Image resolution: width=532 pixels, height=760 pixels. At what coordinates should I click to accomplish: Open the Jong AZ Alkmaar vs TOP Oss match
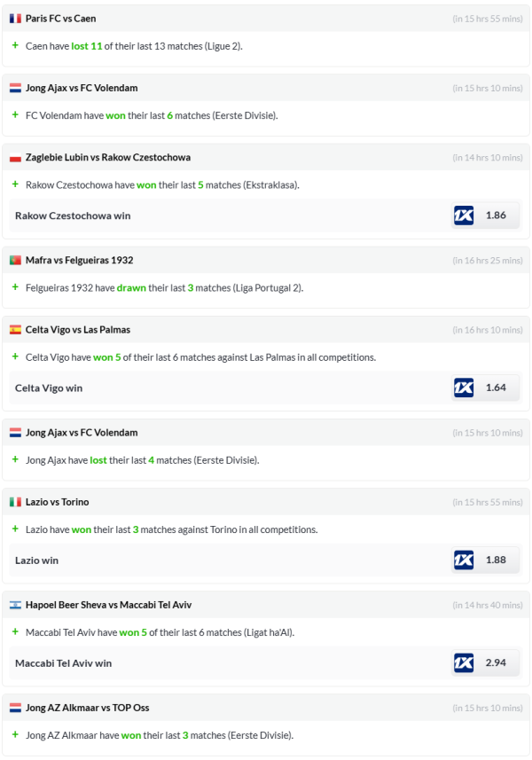tap(87, 708)
